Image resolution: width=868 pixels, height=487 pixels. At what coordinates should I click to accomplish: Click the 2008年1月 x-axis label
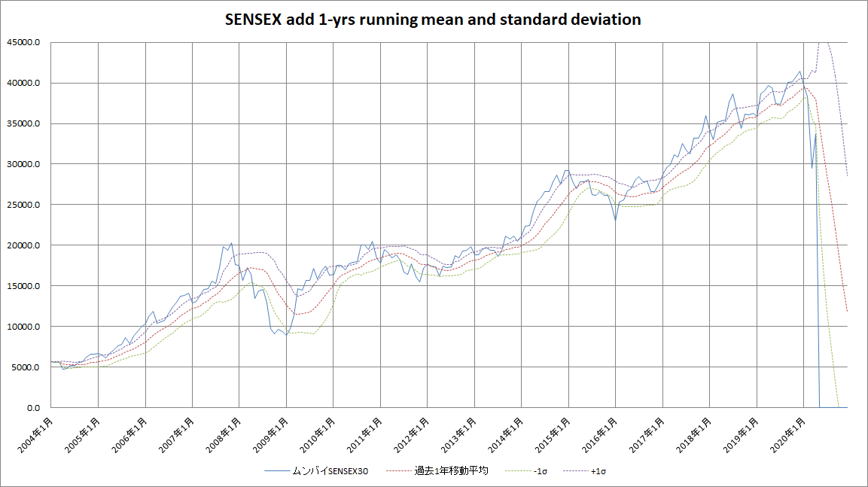coord(224,436)
